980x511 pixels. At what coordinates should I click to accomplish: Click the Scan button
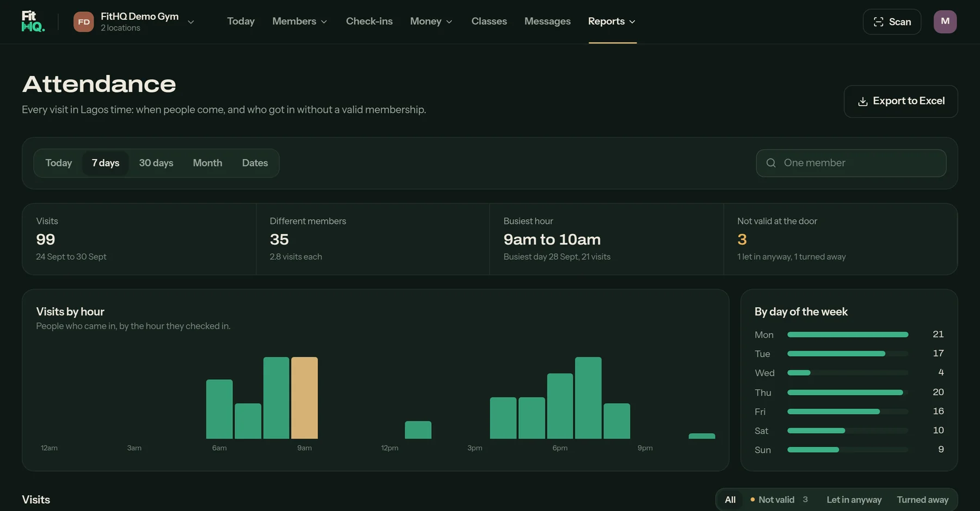(892, 22)
